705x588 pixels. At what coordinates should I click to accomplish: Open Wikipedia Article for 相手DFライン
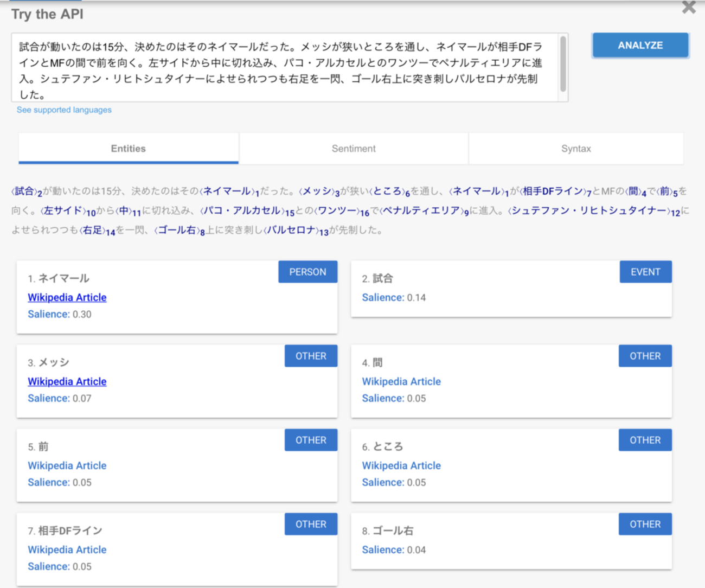click(x=67, y=550)
